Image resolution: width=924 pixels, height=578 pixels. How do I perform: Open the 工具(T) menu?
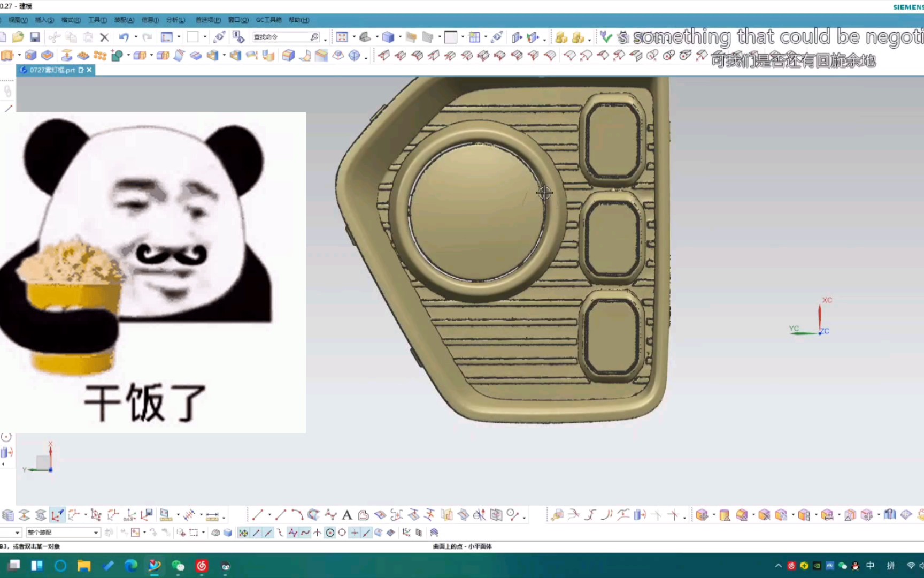click(97, 20)
